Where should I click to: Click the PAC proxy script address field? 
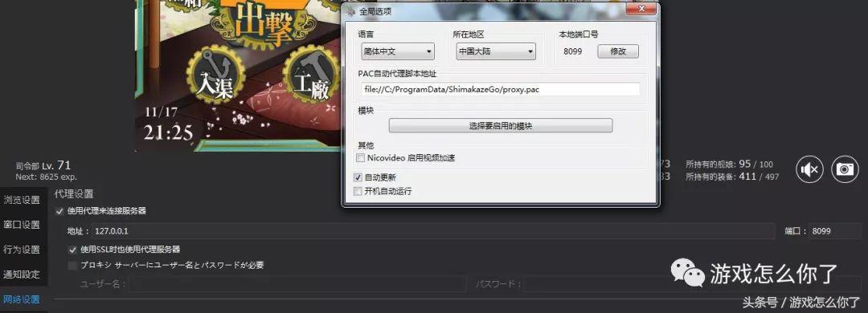point(501,89)
